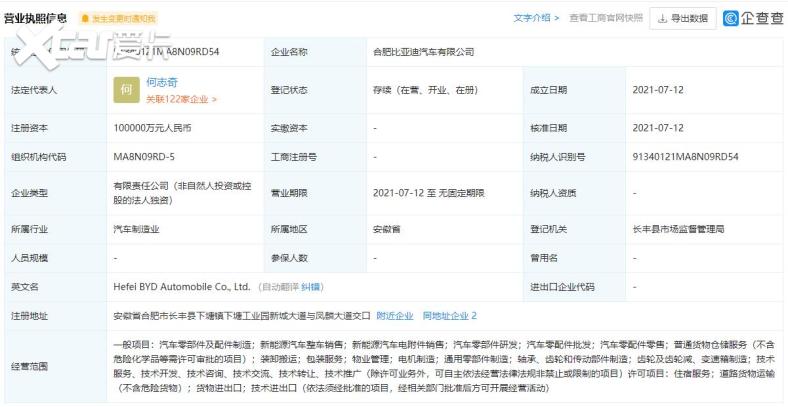Click the 登记机关 label cell
The width and height of the screenshot is (788, 407).
click(x=575, y=230)
